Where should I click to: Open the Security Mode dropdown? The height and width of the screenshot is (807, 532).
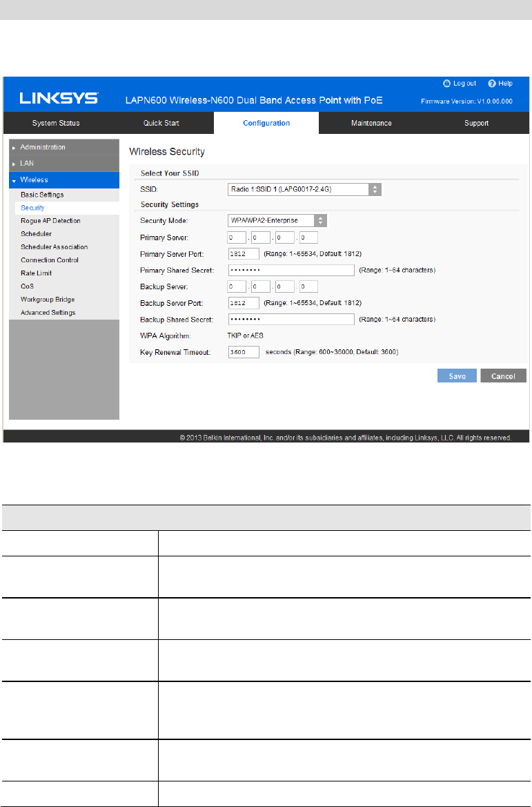pyautogui.click(x=277, y=220)
